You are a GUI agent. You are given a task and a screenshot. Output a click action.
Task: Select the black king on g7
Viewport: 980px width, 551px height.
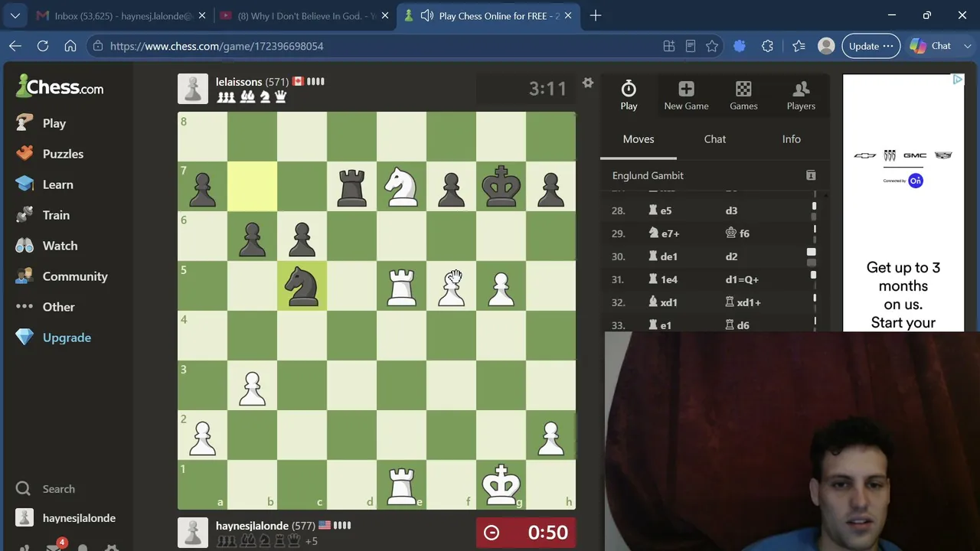coord(501,186)
